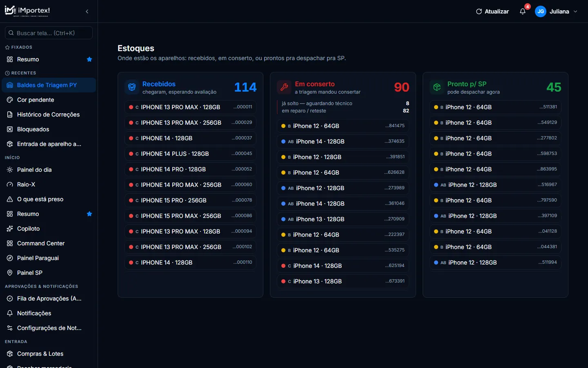Select IPHONE 15 PRO · 256GB row
Screen dimensions: 588x368
[190, 200]
